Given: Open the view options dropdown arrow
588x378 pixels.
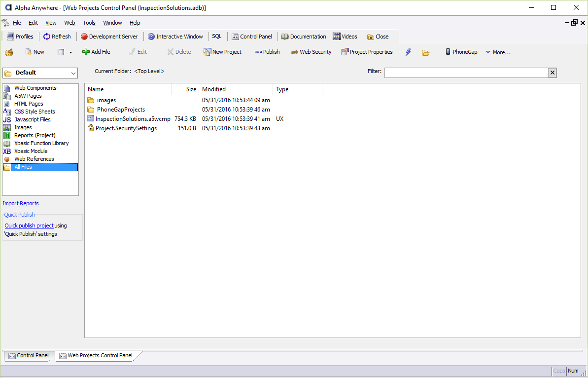Looking at the screenshot, I should point(70,52).
